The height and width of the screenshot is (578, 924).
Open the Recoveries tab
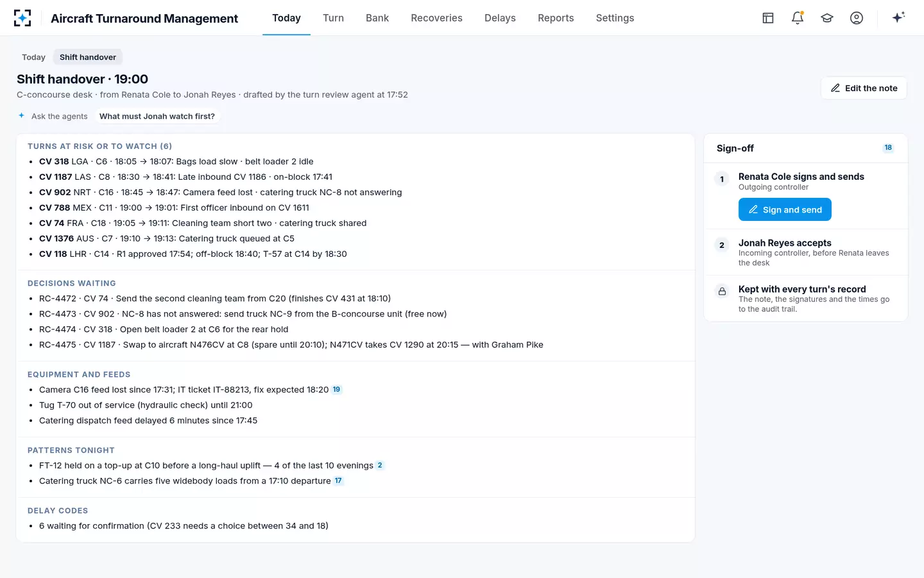(436, 18)
